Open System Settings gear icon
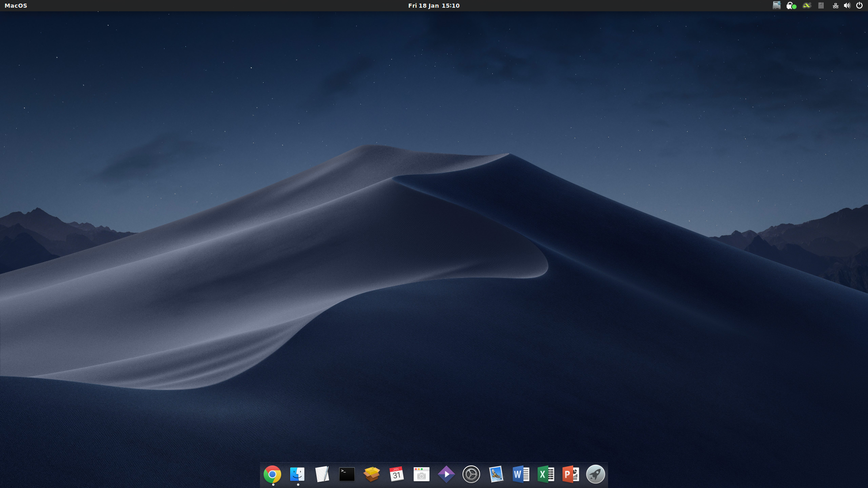 click(x=471, y=474)
